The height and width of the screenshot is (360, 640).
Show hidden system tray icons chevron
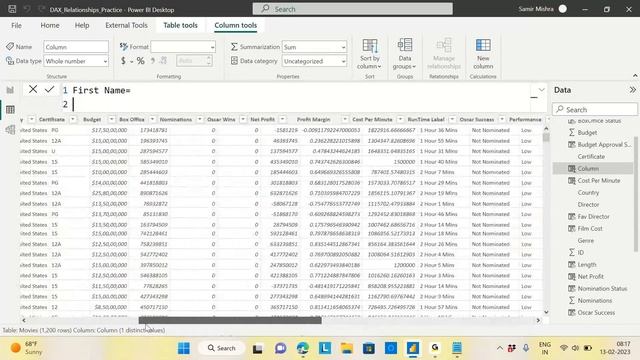coord(500,348)
